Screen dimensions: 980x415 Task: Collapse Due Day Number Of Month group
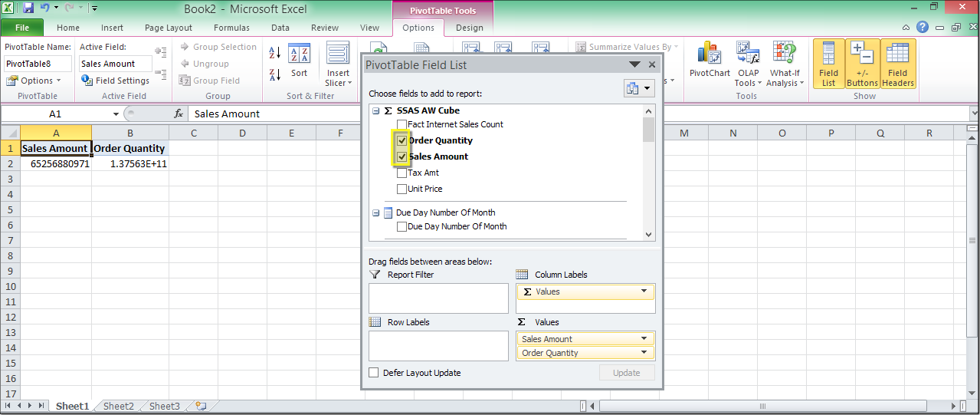(376, 212)
